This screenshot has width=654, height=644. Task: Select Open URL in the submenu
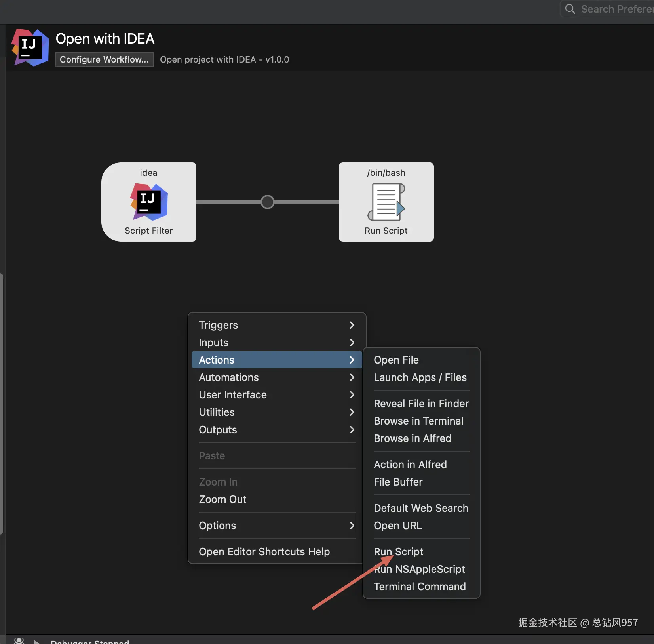[x=421, y=526]
